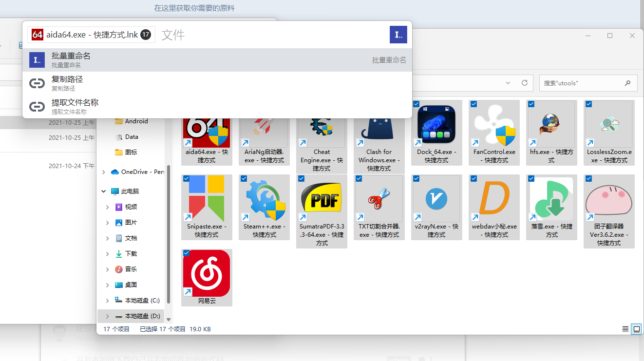Open the Data folder in navigation pane
The height and width of the screenshot is (361, 644).
(127, 137)
